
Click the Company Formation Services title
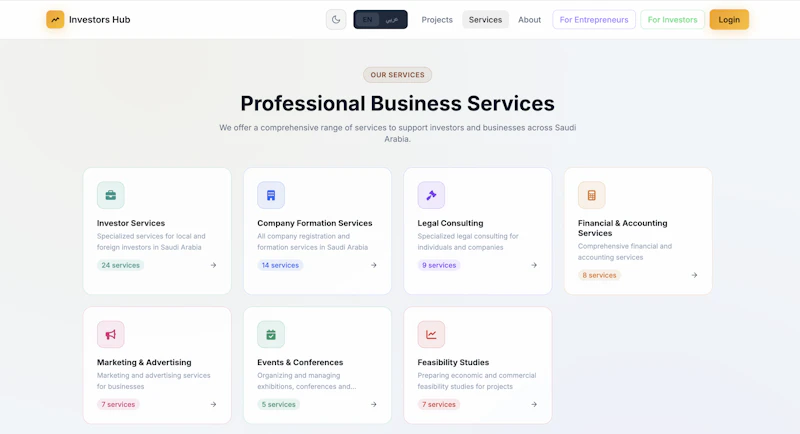[315, 223]
